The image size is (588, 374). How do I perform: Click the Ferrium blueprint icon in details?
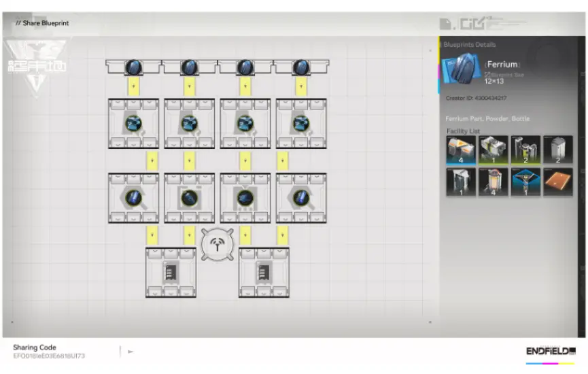[x=462, y=71]
